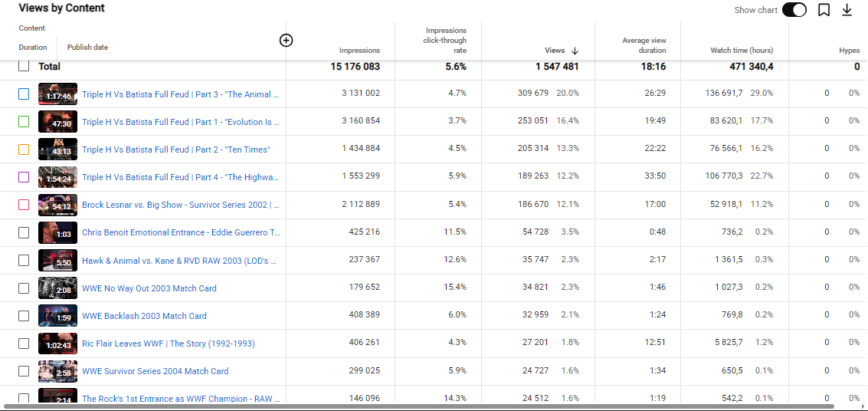Click impressions value 2 112 889
The height and width of the screenshot is (411, 868).
tap(361, 204)
